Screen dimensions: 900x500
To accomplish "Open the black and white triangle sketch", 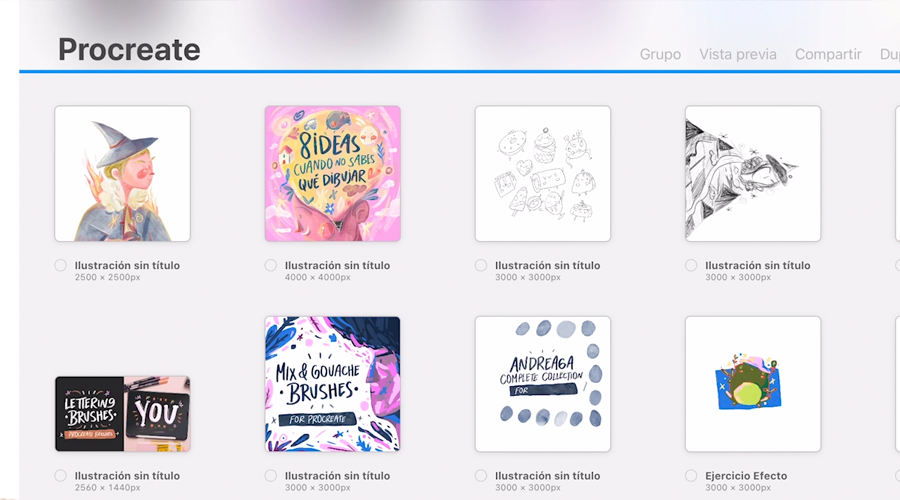I will 752,174.
